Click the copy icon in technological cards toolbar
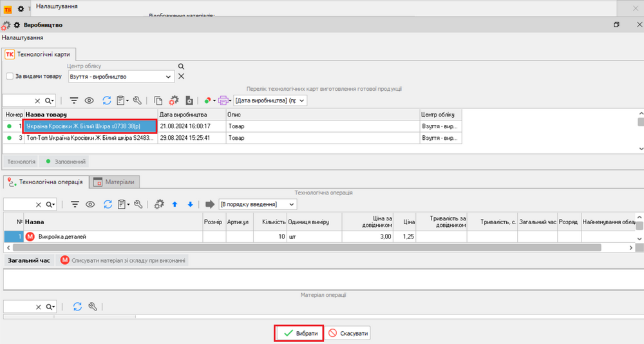 point(158,100)
